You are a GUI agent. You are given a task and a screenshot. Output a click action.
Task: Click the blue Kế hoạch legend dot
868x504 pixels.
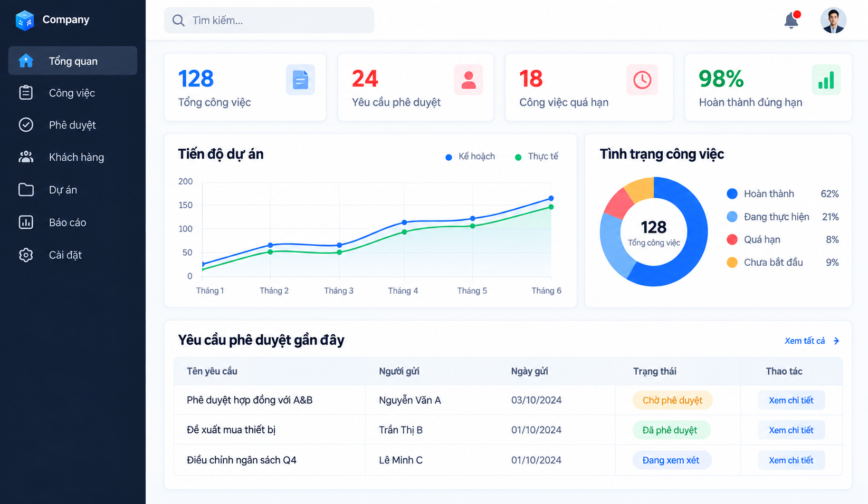tap(449, 157)
